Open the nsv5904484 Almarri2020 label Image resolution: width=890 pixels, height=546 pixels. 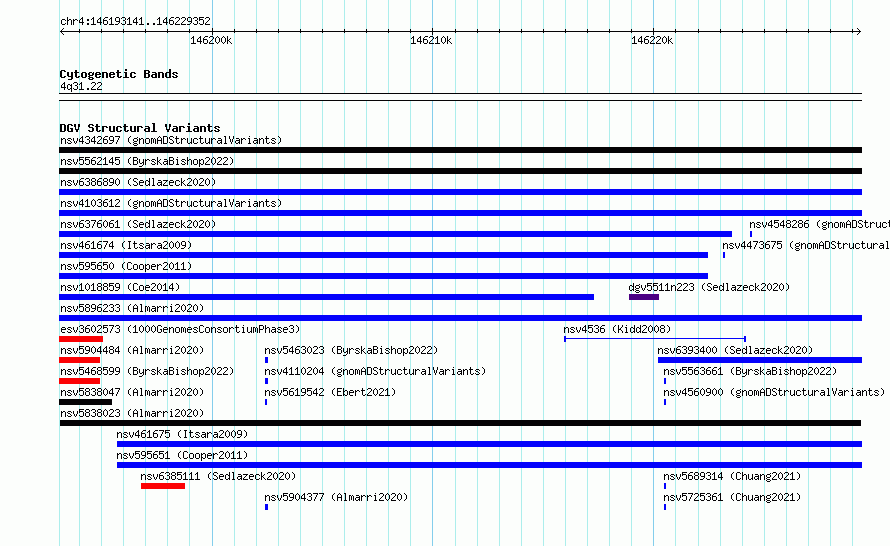pos(132,350)
